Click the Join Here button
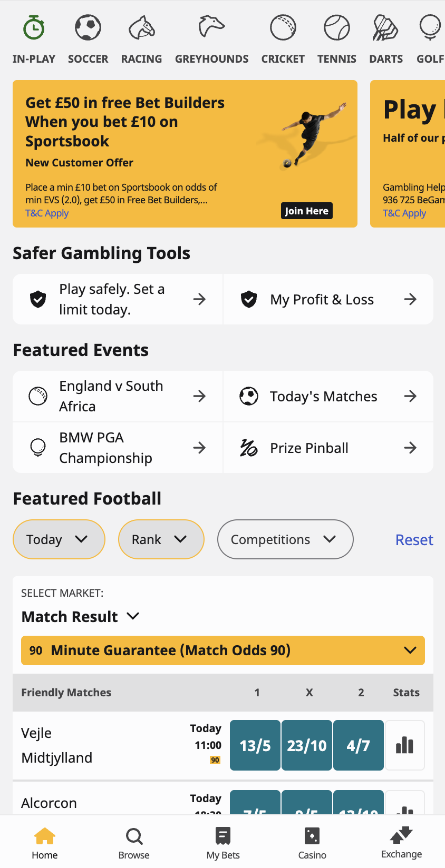This screenshot has width=445, height=868. (306, 211)
